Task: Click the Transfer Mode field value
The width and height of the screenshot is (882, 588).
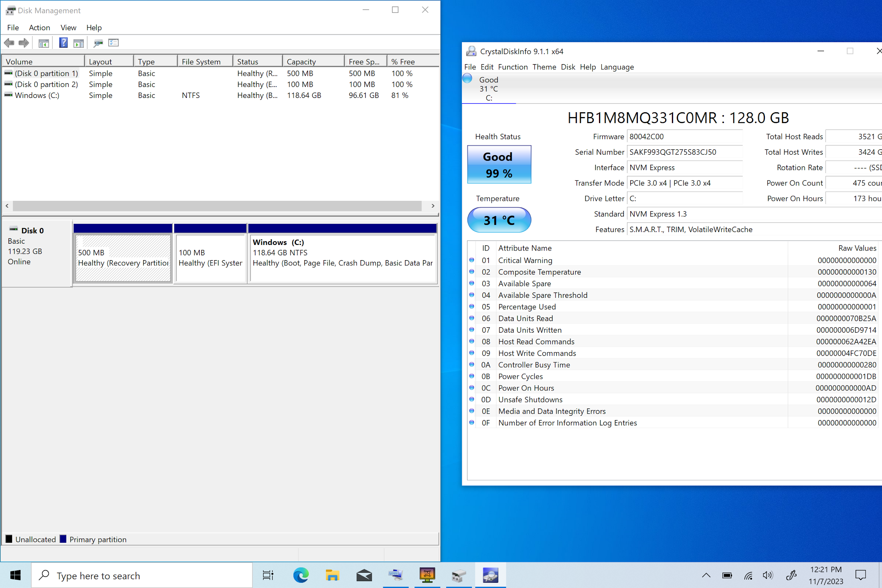Action: [684, 183]
